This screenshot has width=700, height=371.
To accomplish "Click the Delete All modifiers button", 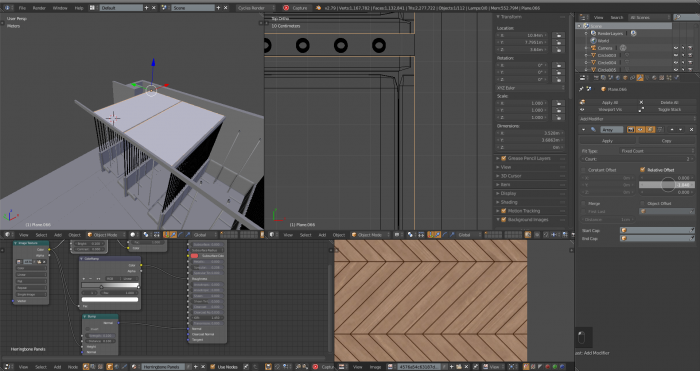I will point(667,103).
